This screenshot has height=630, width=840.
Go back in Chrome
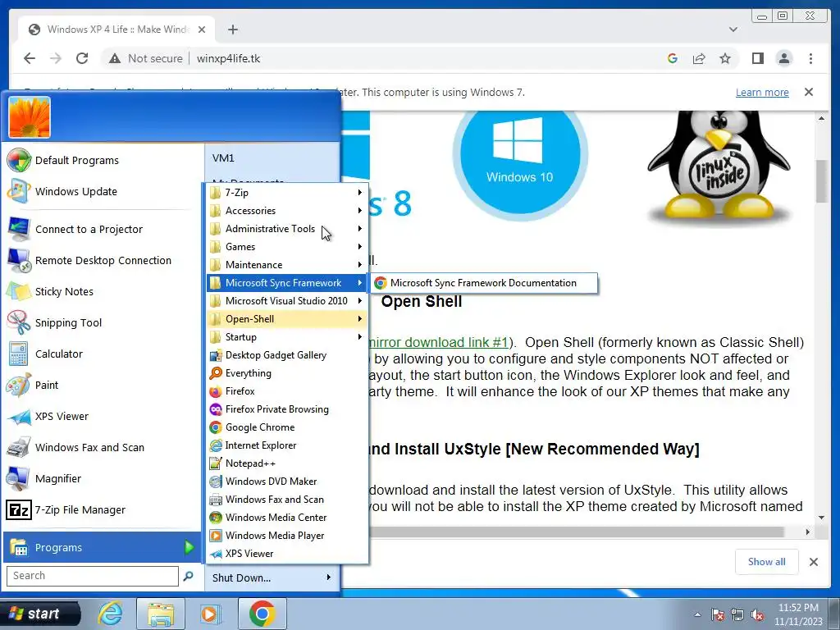click(x=30, y=58)
